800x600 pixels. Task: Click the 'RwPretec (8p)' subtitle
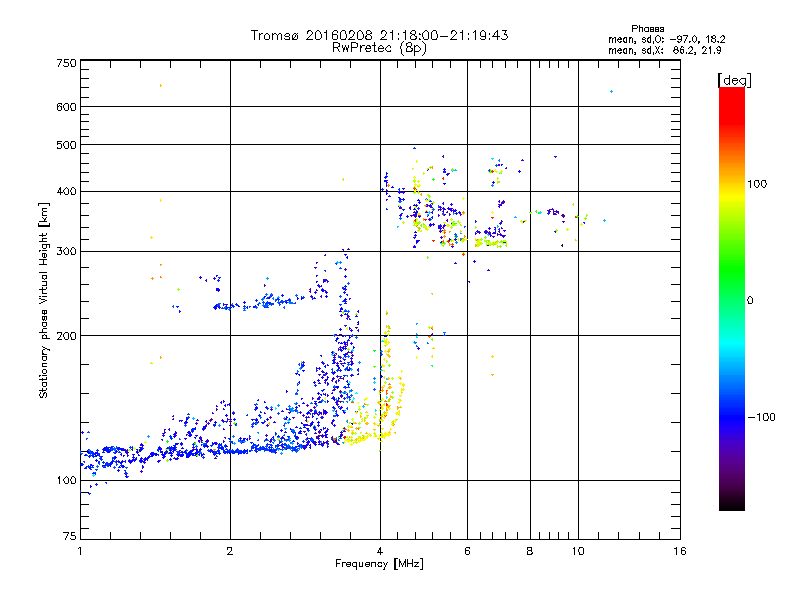(x=379, y=48)
